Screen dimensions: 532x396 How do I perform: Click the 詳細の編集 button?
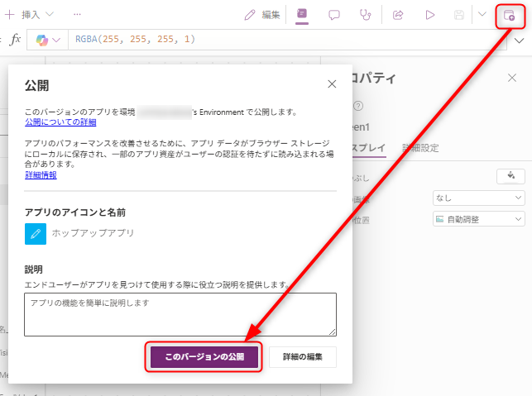tap(303, 356)
